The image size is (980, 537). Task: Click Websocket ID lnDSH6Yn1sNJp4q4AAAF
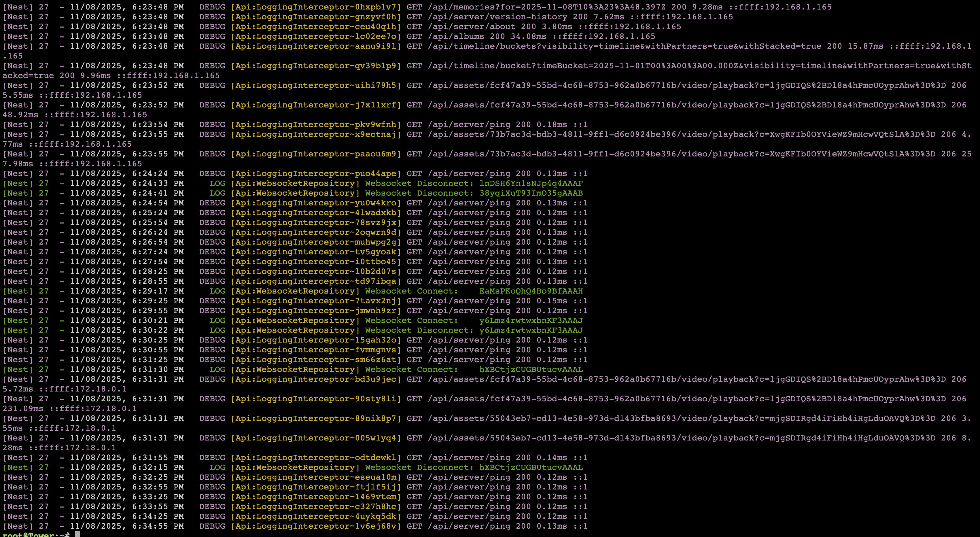tap(531, 184)
